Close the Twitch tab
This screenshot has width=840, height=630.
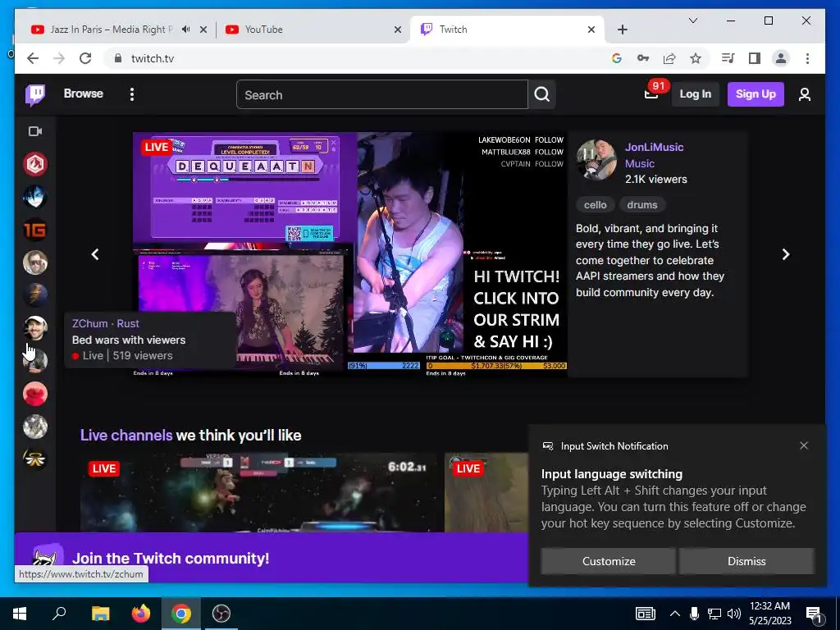[591, 30]
